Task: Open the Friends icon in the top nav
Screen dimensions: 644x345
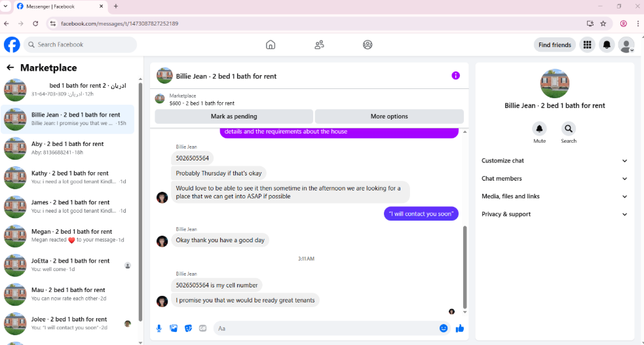Action: coord(319,45)
